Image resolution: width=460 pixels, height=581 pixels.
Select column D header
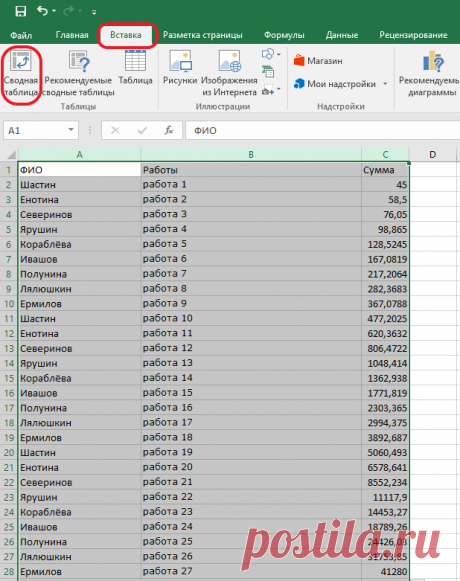point(432,155)
